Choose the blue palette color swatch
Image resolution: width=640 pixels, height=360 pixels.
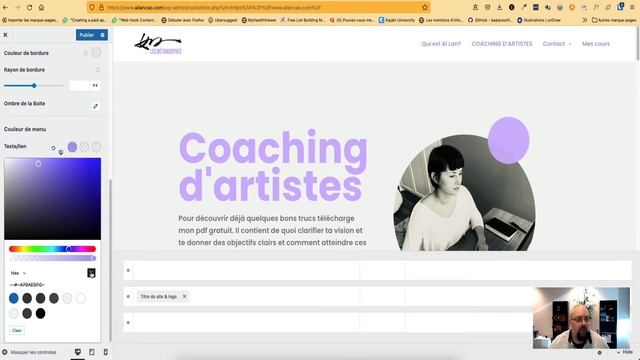[14, 298]
